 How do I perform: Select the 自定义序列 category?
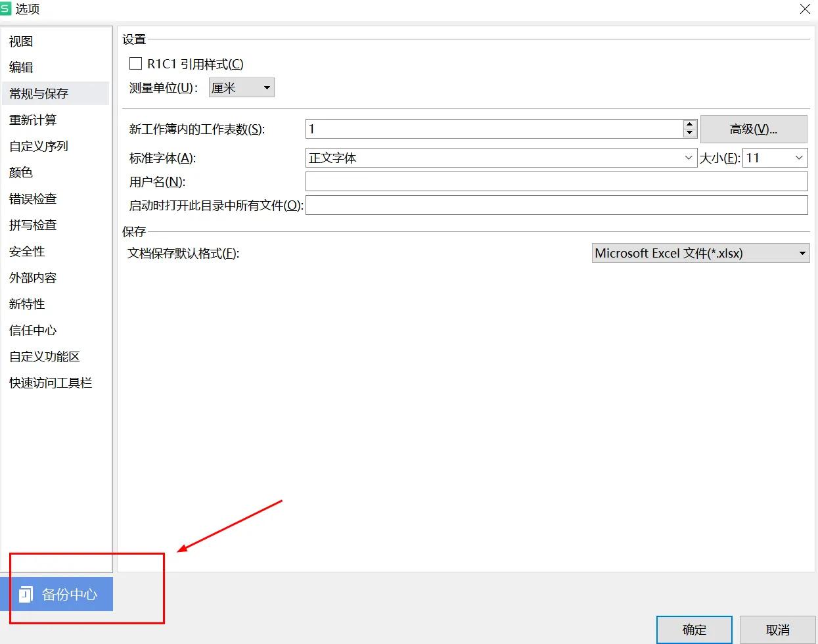[56, 146]
